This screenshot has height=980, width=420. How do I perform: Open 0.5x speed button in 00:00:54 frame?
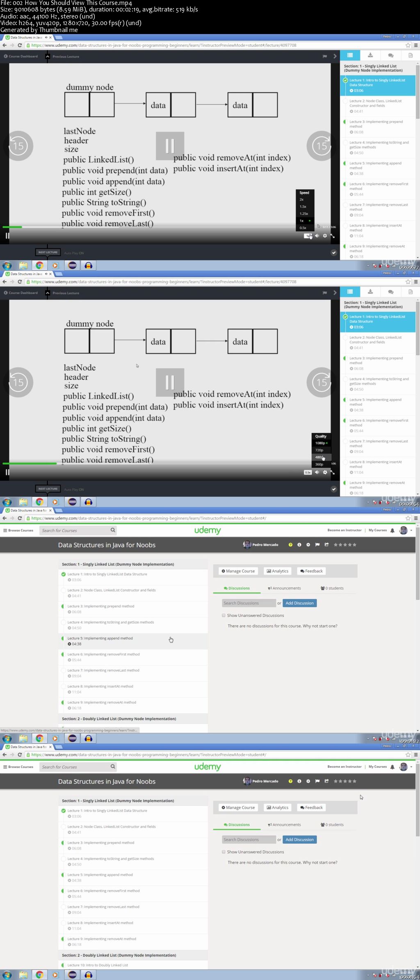pos(308,472)
